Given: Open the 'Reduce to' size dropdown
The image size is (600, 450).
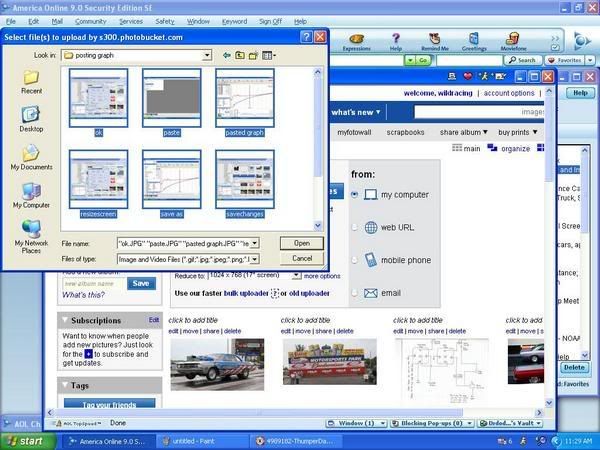Looking at the screenshot, I should 296,276.
